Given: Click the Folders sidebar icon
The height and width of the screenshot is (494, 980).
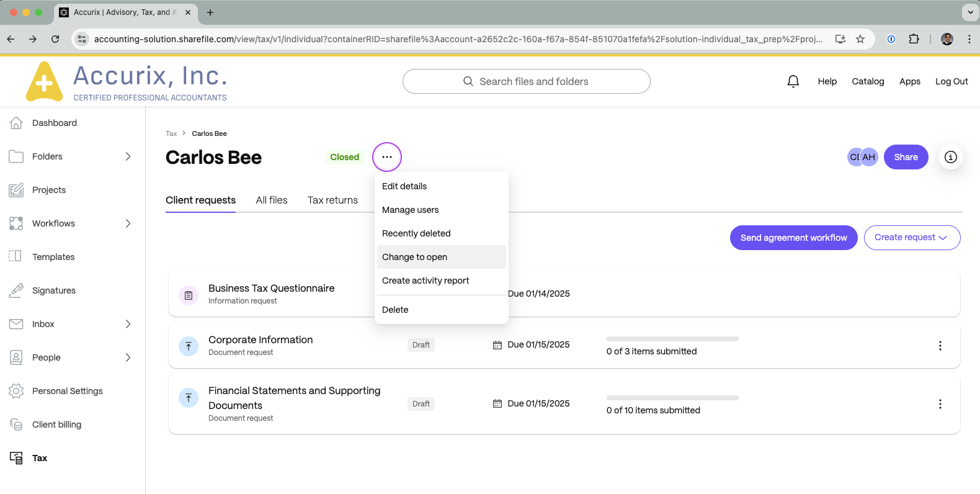Looking at the screenshot, I should point(16,156).
